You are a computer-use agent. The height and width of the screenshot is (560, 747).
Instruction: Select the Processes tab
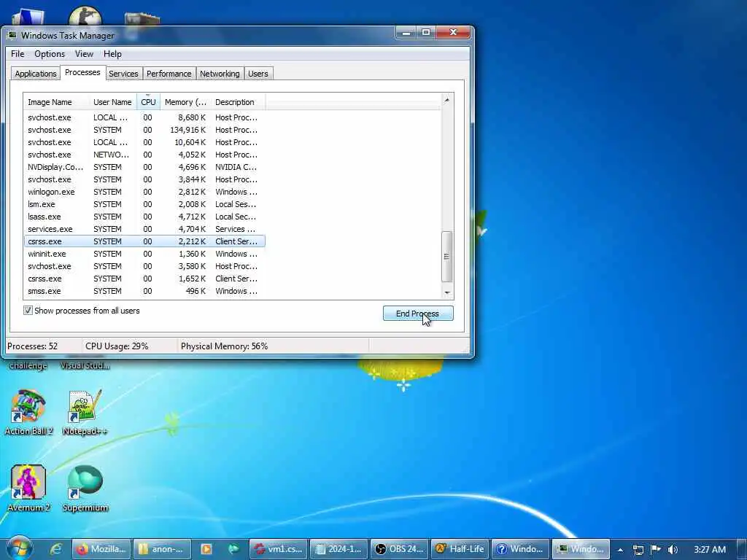[x=82, y=72]
